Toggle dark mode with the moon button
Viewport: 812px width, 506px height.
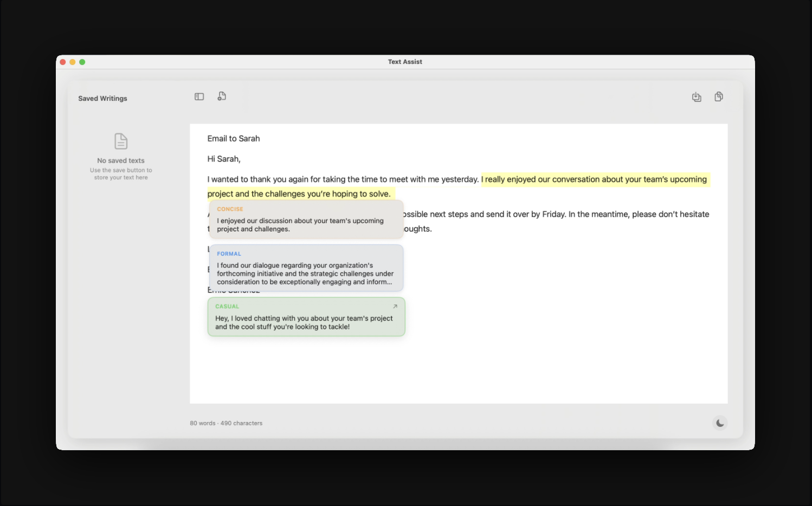tap(720, 423)
